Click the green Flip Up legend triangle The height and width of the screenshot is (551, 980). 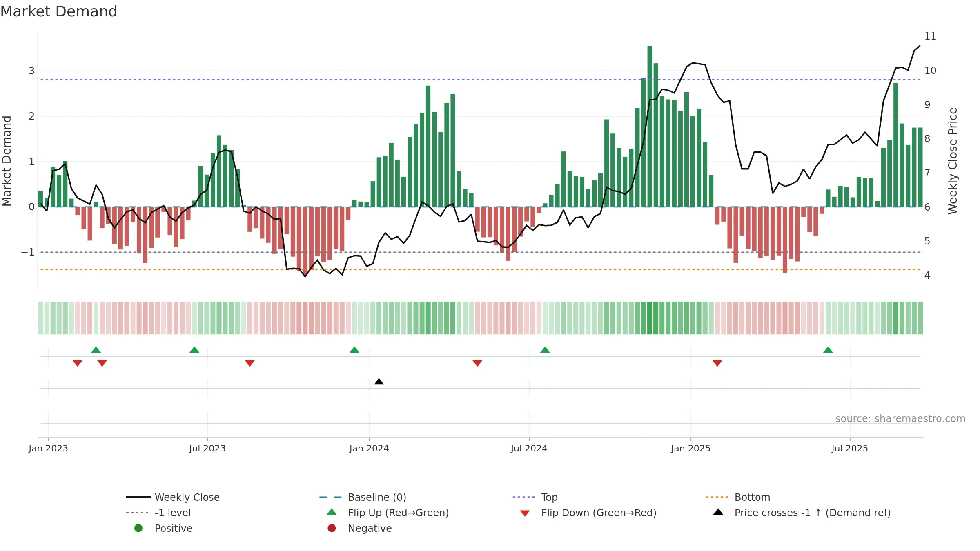[332, 512]
